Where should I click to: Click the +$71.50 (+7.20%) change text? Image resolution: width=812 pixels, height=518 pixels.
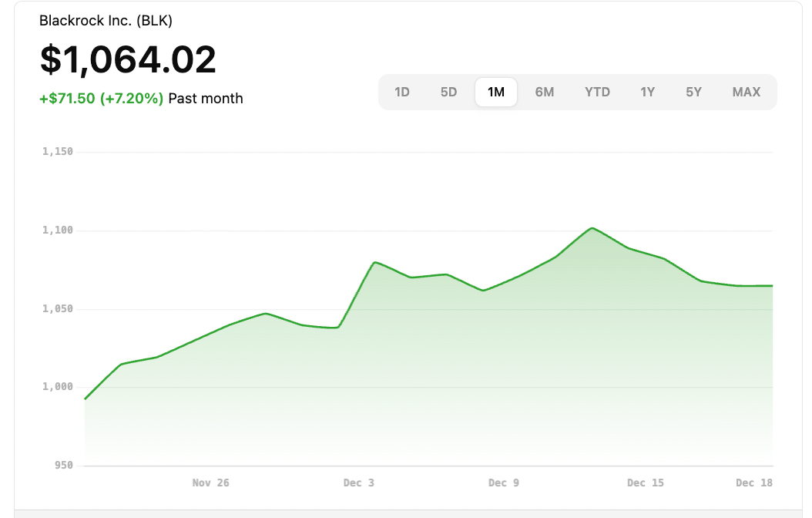point(102,99)
